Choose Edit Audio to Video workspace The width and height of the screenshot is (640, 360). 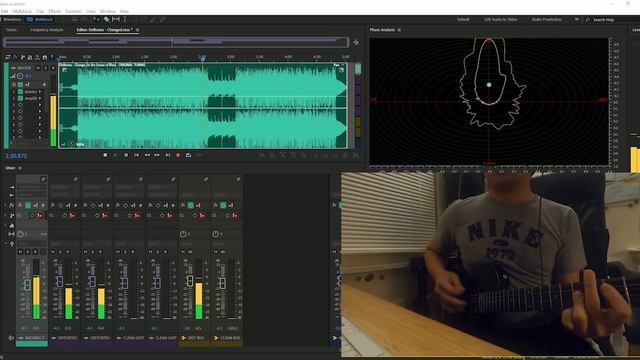click(x=501, y=19)
